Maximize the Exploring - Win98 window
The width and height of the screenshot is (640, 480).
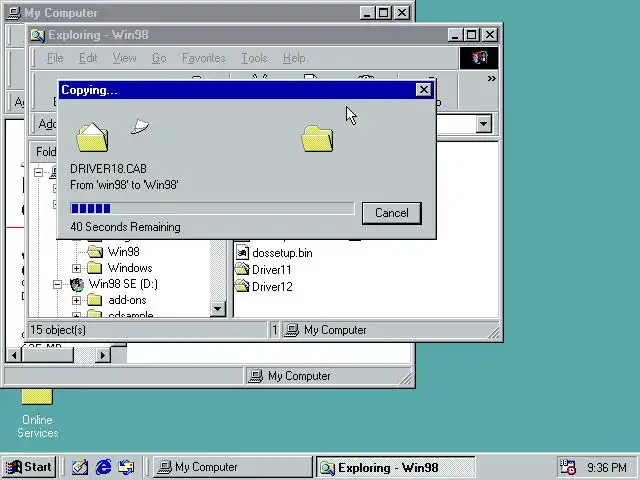471,35
